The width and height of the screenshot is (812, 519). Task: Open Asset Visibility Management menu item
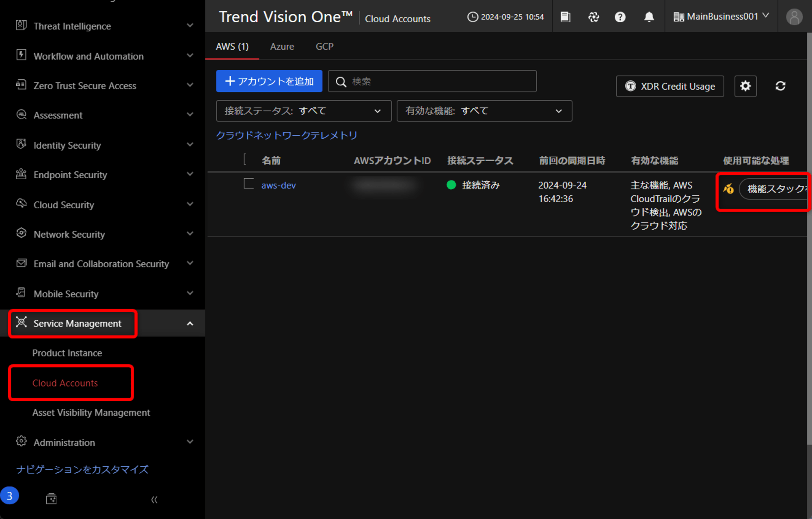click(91, 413)
